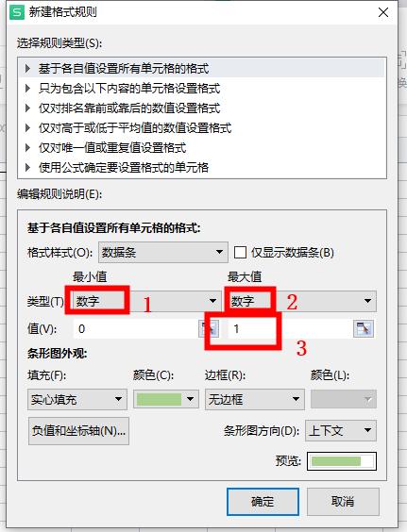Open the 负值和坐标轴 settings button
Screen dimensions: 407x532
[x=78, y=431]
